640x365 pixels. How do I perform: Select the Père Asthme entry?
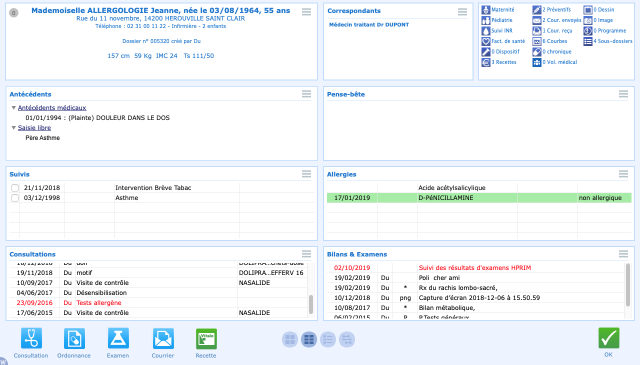pyautogui.click(x=43, y=138)
